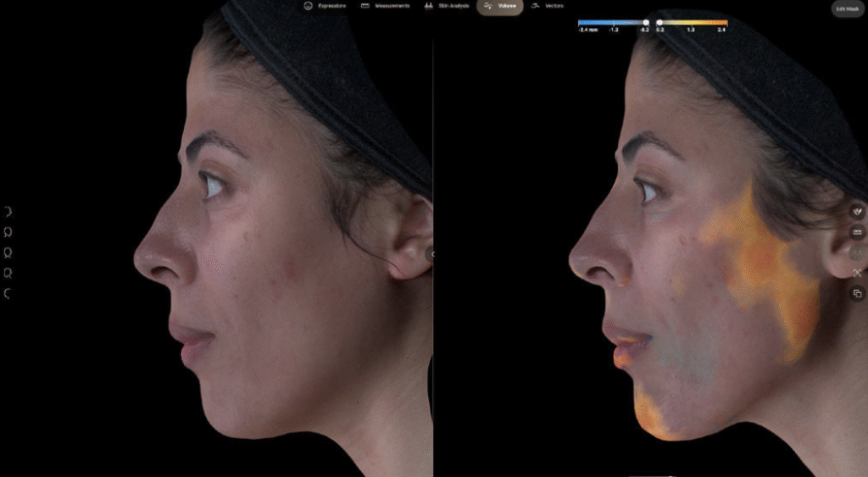
Task: Click the arrow icon beside Vectors
Action: coord(536,6)
